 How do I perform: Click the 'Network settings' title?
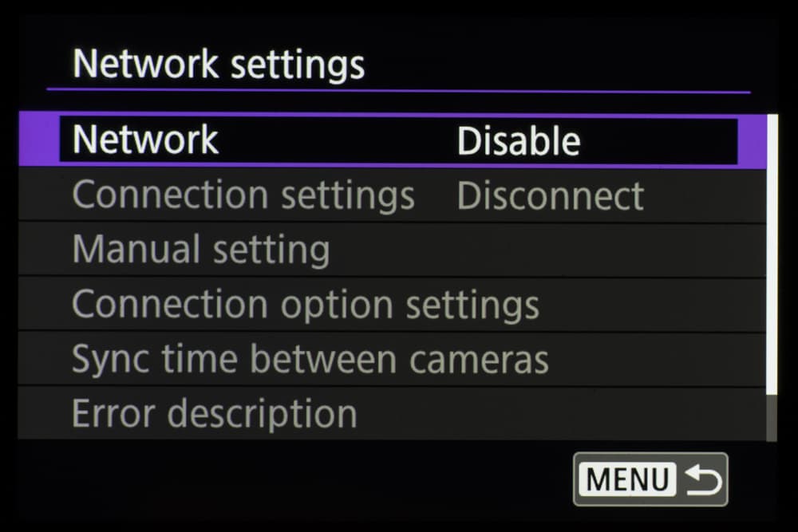(x=218, y=64)
